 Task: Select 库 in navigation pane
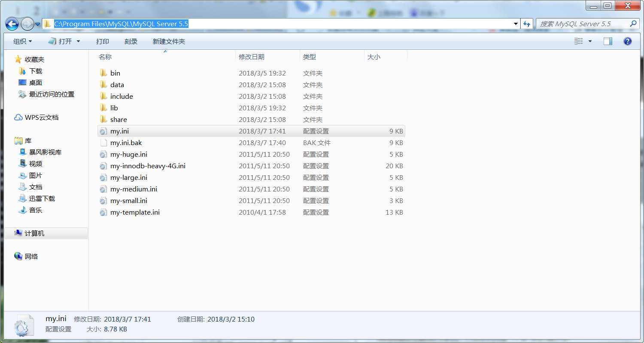point(28,141)
